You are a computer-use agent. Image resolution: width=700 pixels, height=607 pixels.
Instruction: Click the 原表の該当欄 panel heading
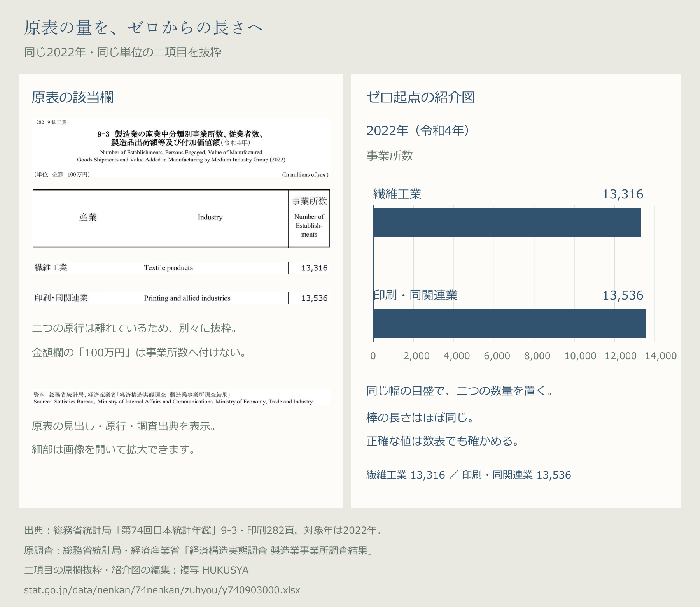pyautogui.click(x=72, y=97)
